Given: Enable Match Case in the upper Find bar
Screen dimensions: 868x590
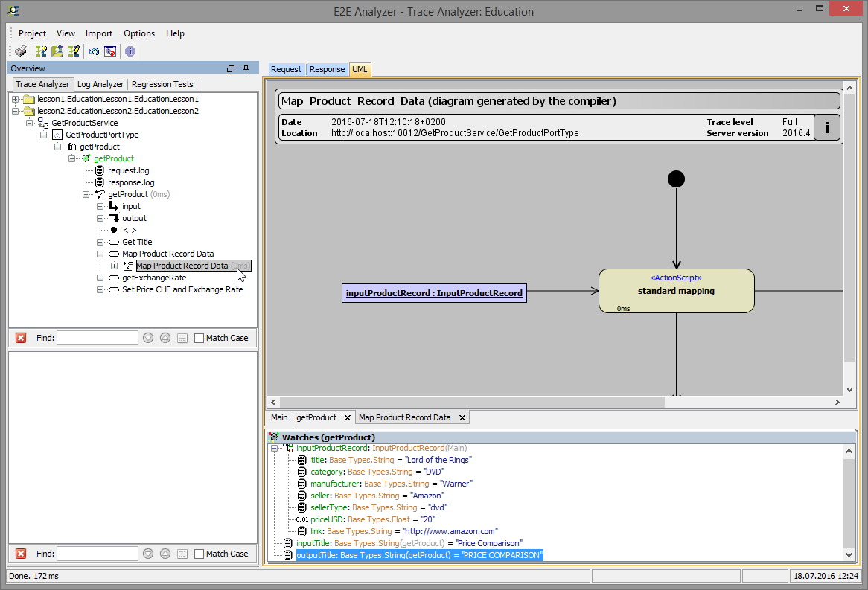Looking at the screenshot, I should coord(199,337).
